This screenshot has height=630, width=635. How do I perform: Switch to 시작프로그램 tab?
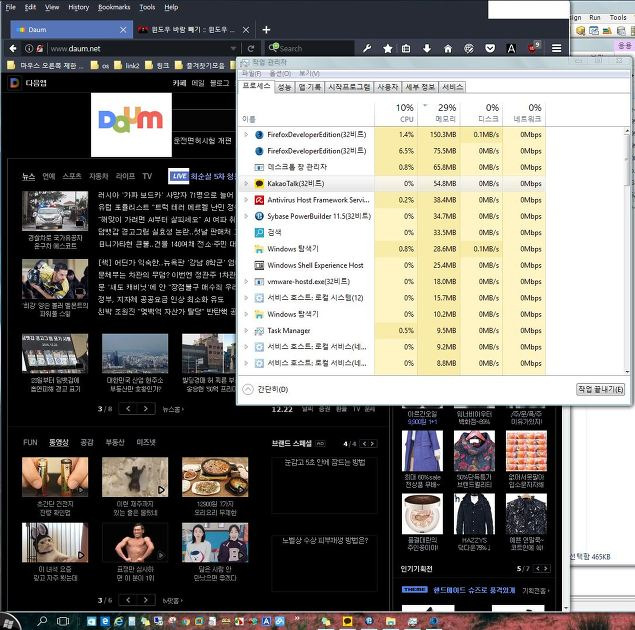[349, 87]
